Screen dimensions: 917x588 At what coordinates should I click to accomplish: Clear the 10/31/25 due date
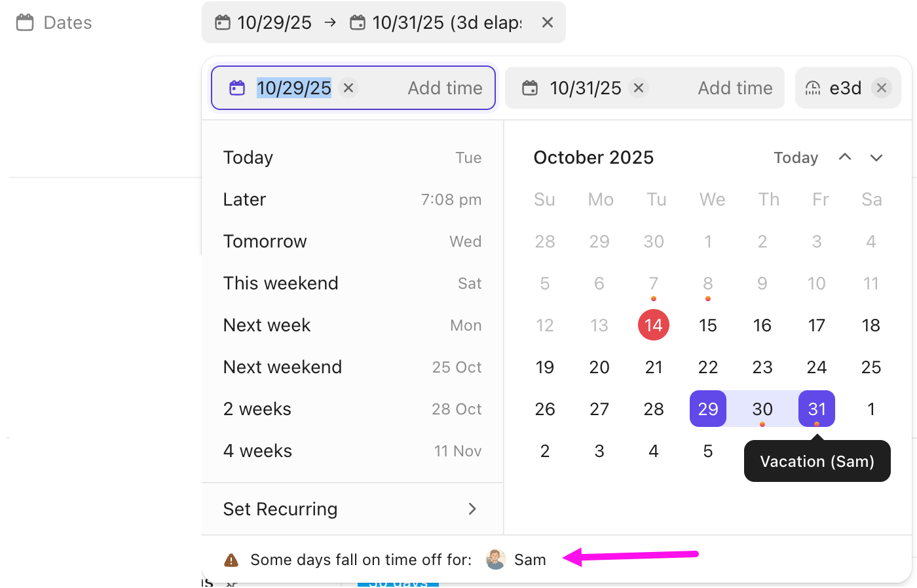point(639,88)
